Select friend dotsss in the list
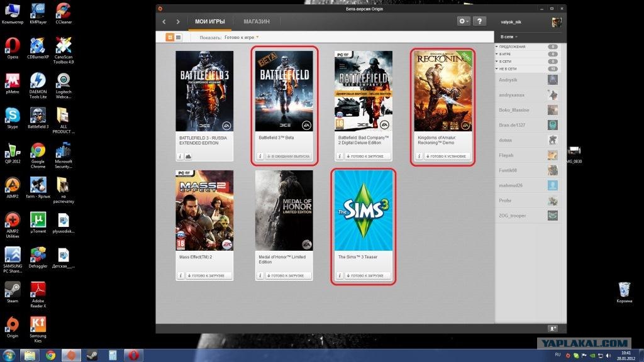The image size is (644, 362). [x=528, y=140]
